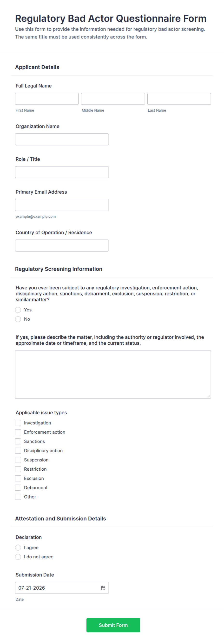Click into the Last Name field
Image resolution: width=224 pixels, height=644 pixels.
pyautogui.click(x=179, y=99)
